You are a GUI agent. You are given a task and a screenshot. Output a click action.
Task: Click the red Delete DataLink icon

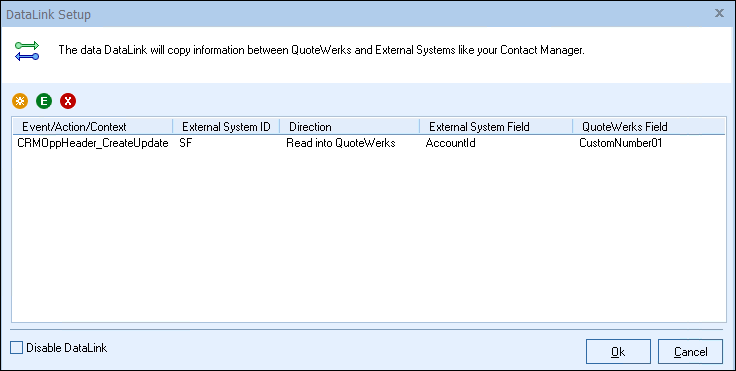[68, 100]
